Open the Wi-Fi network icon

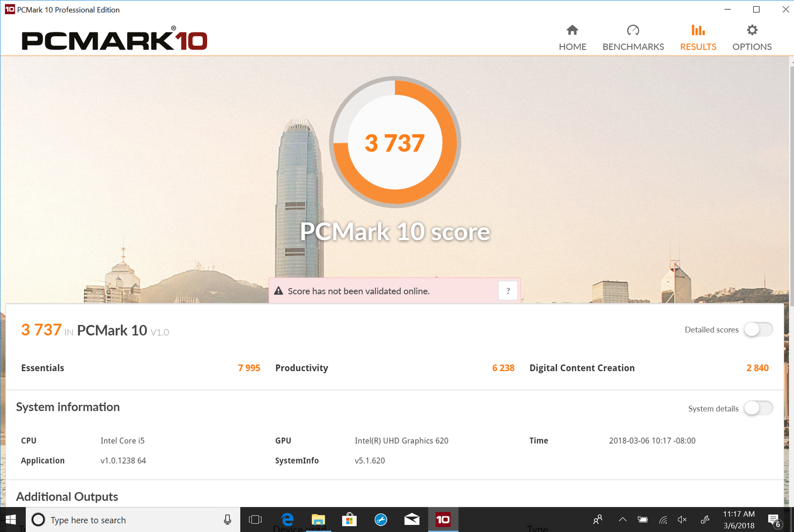(663, 520)
